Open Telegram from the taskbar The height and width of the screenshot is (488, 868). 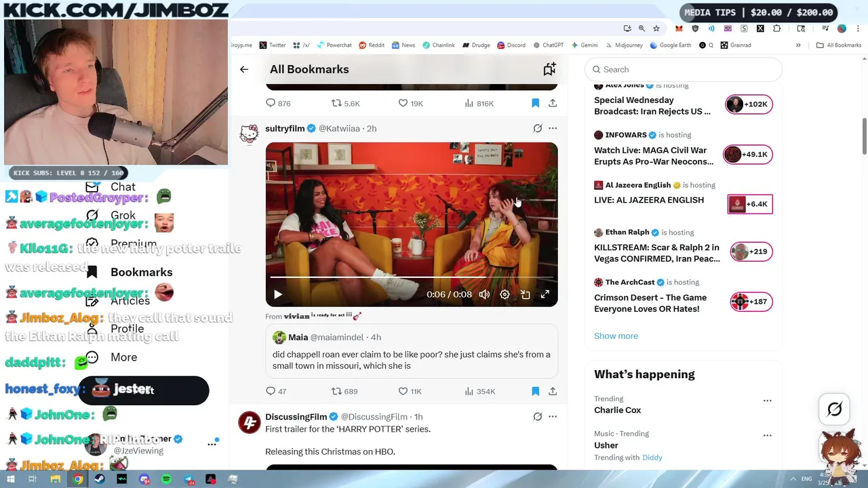[189, 479]
